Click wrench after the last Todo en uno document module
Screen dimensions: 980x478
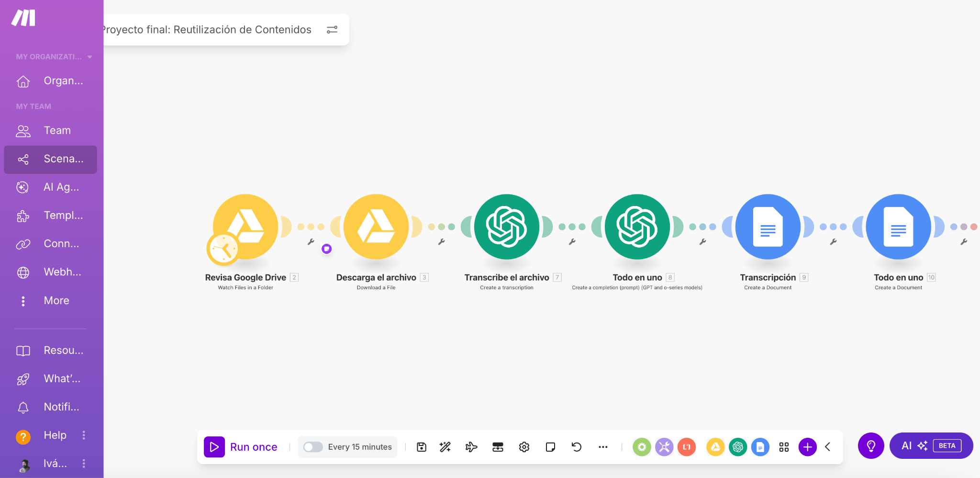tap(964, 242)
